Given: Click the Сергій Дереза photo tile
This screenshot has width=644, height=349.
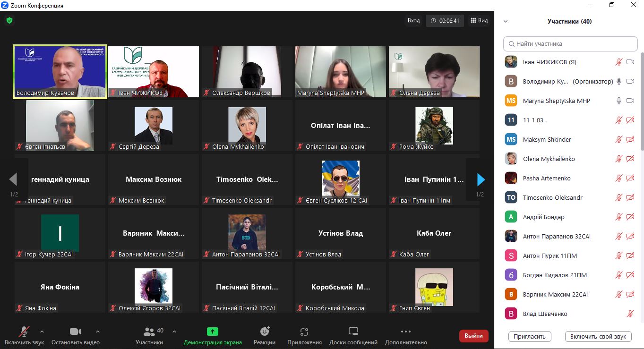Looking at the screenshot, I should tap(154, 126).
